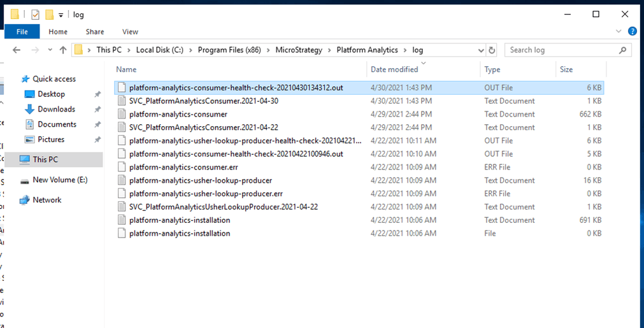Click Local Disk (C:) in address path
The image size is (644, 328).
tap(160, 50)
